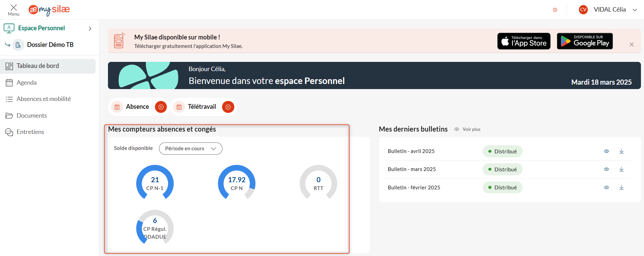View the Bulletin avril 2025 eye icon
The image size is (644, 256).
[x=607, y=151]
